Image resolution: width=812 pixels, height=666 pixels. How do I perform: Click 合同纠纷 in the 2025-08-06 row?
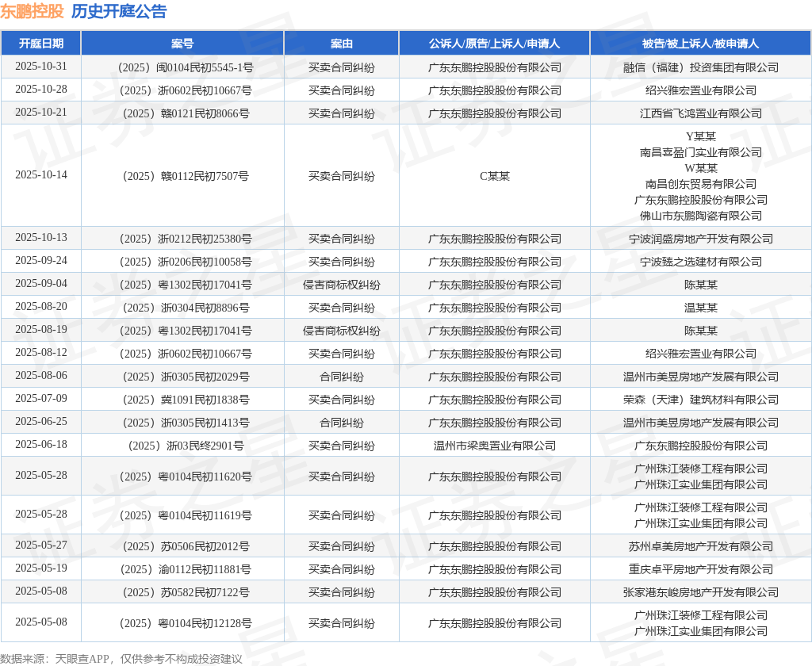[341, 377]
